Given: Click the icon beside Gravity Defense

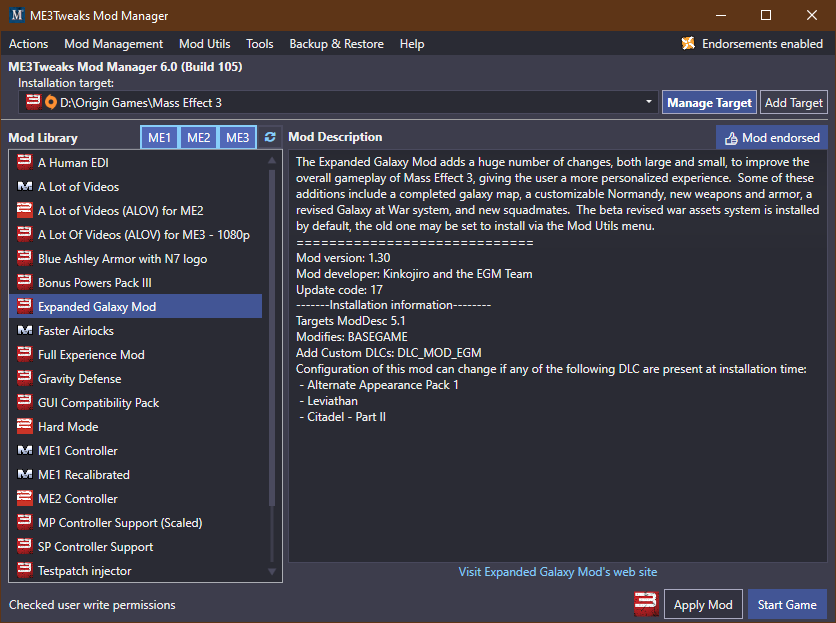Looking at the screenshot, I should (x=25, y=378).
